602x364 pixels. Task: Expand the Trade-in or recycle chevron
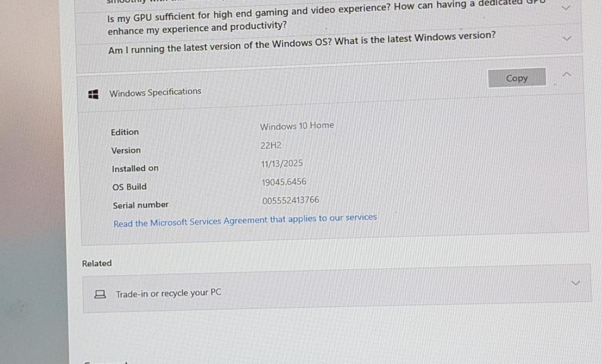tap(575, 283)
